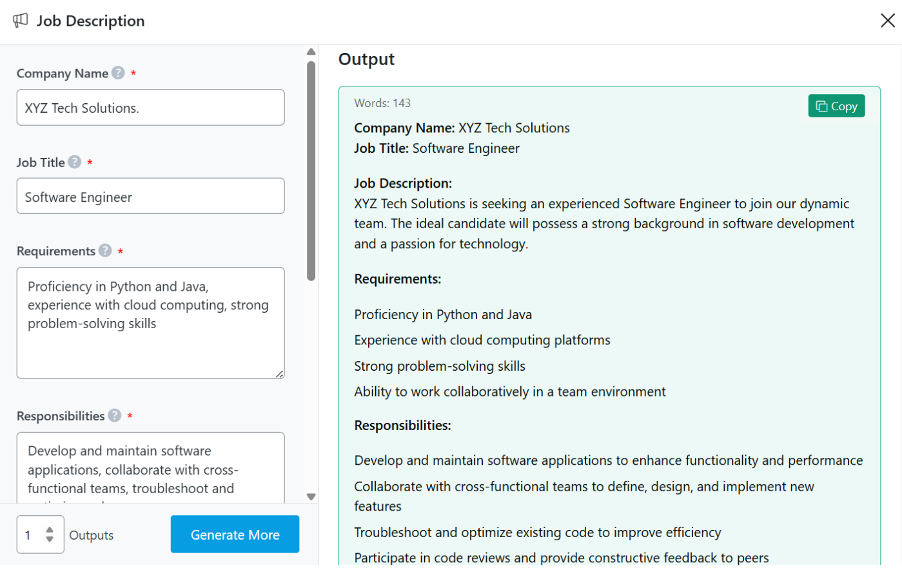
Task: Click the form panel scrollbar thumb
Action: coord(311,171)
